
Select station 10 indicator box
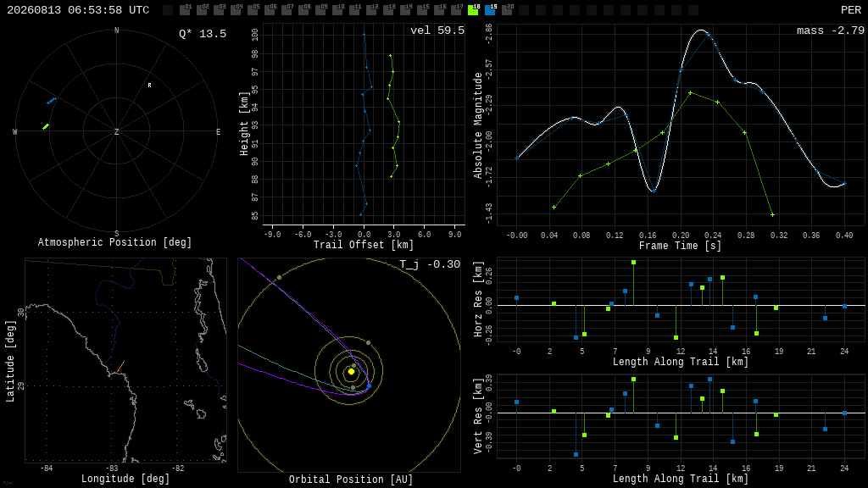point(337,10)
